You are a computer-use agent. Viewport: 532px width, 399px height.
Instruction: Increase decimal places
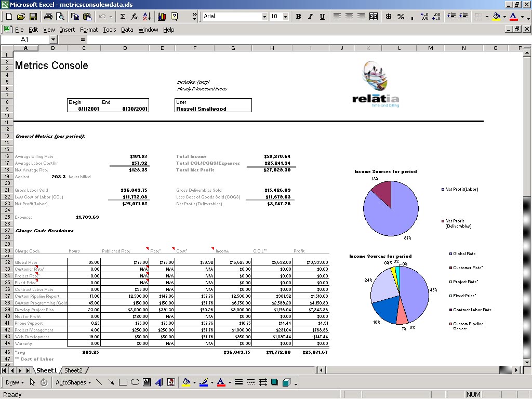point(424,16)
